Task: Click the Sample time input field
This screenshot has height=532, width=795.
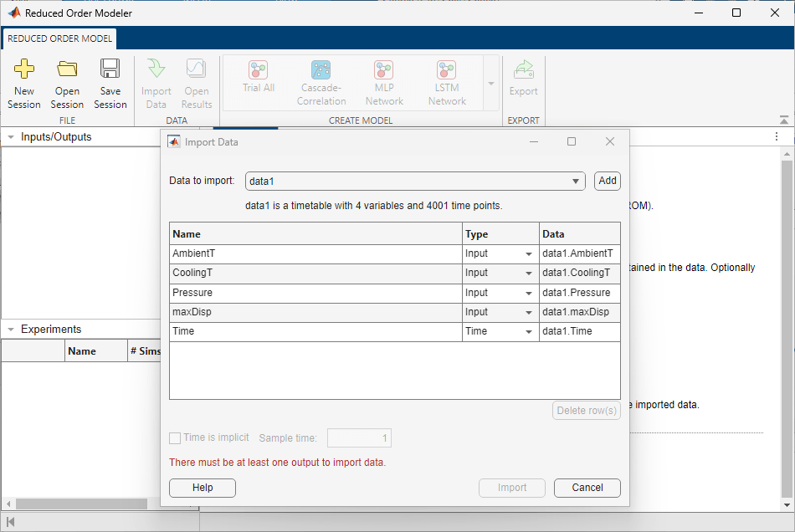Action: click(359, 437)
